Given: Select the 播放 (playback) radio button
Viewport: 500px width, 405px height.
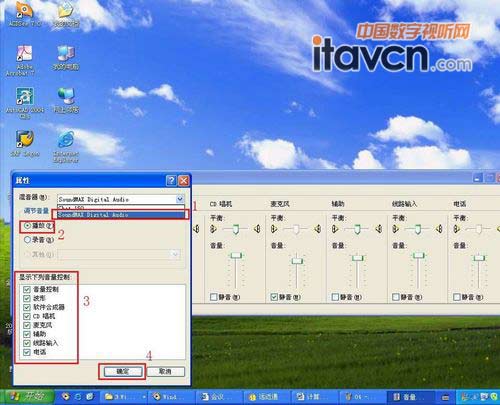Looking at the screenshot, I should [28, 226].
